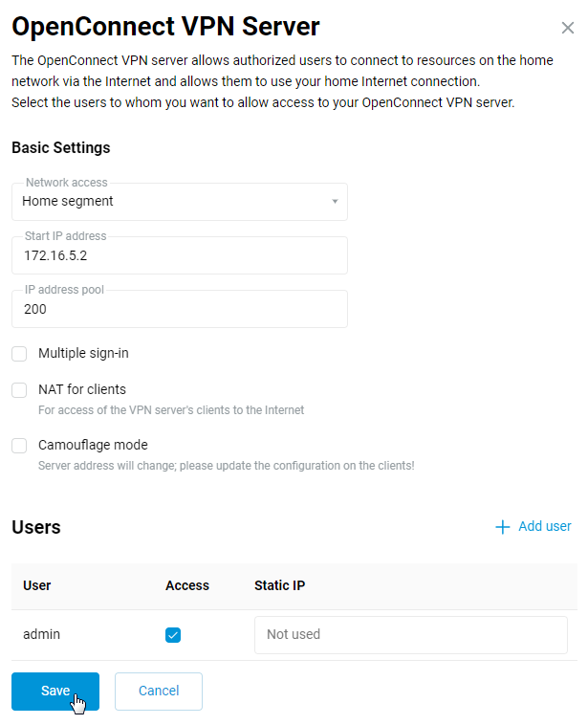Click the Access column header
Viewport: 588px width, 725px height.
tap(187, 585)
